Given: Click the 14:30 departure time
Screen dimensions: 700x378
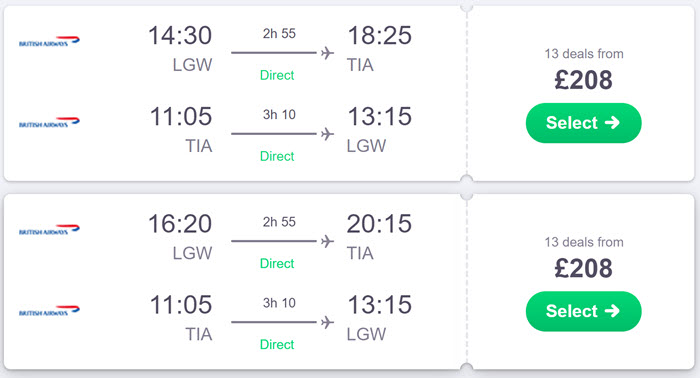Looking at the screenshot, I should [179, 35].
